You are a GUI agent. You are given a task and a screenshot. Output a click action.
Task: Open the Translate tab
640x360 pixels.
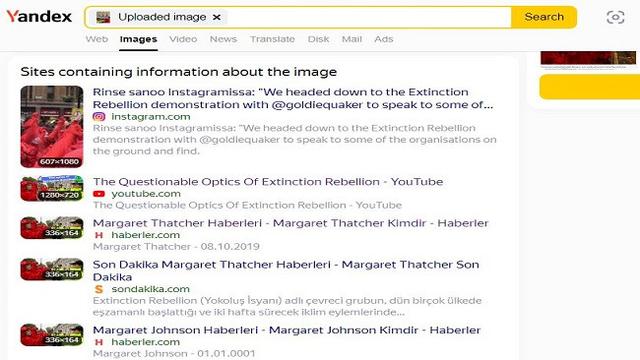tap(272, 39)
